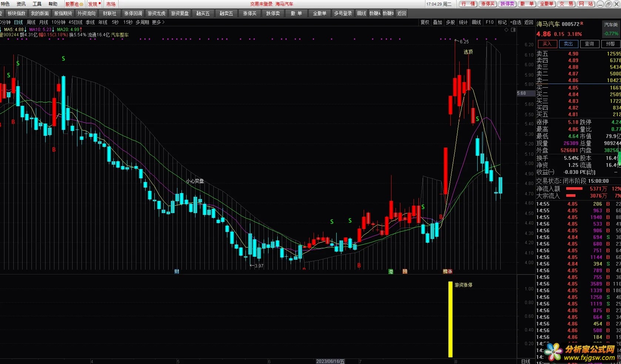Click the red R mark after 000572

coord(582,23)
